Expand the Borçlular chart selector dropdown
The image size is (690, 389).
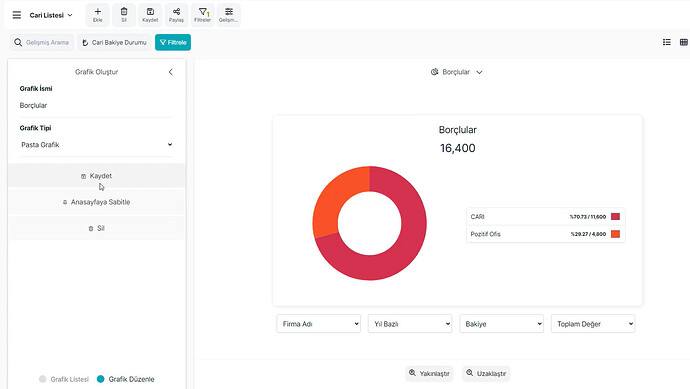[x=457, y=72]
